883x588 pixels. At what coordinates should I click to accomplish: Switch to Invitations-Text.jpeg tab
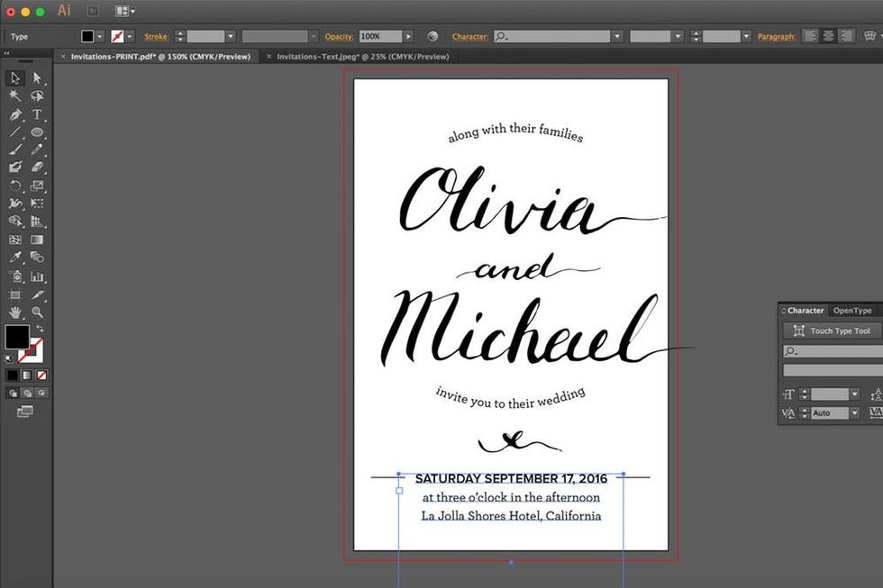pos(362,56)
